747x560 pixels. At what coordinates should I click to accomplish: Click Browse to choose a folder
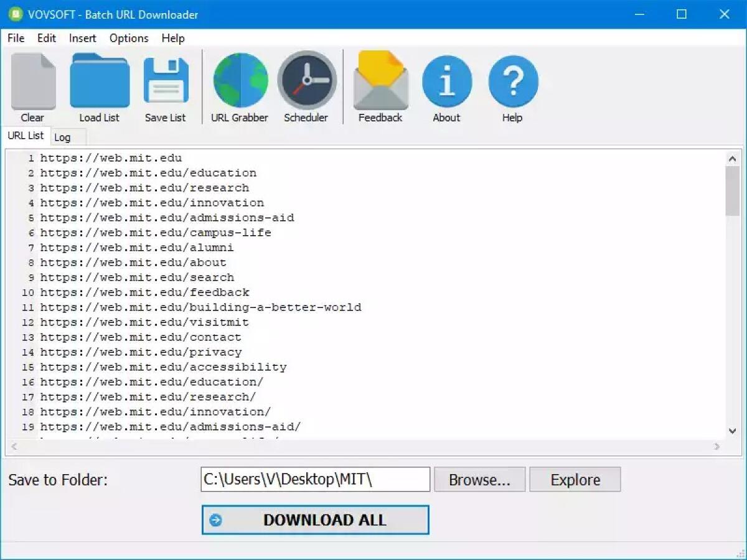click(479, 479)
